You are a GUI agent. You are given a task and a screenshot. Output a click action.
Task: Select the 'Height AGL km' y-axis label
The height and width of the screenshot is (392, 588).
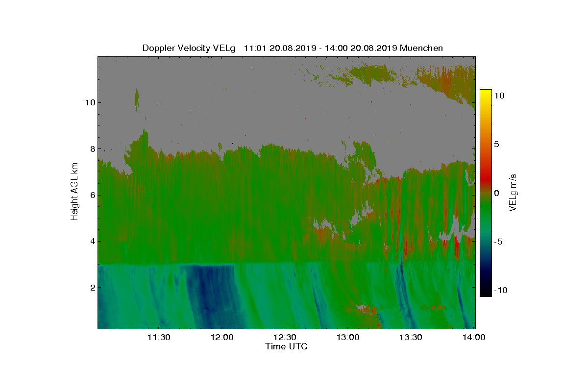[x=74, y=192]
